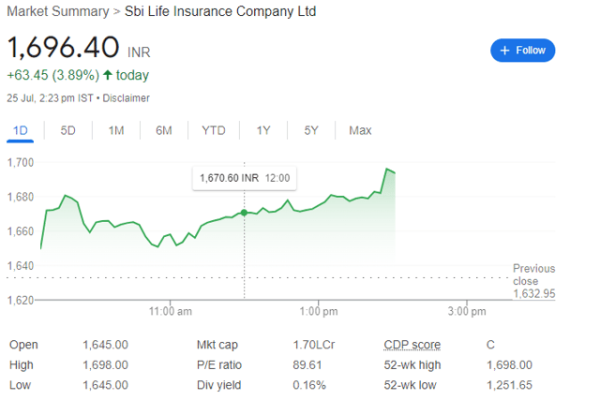Select the 1M time range tab

click(116, 131)
